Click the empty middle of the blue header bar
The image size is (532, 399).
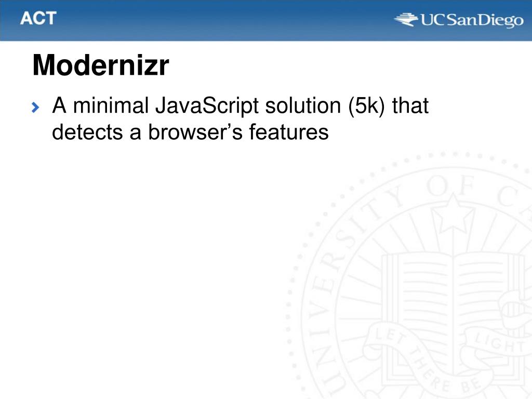click(224, 20)
